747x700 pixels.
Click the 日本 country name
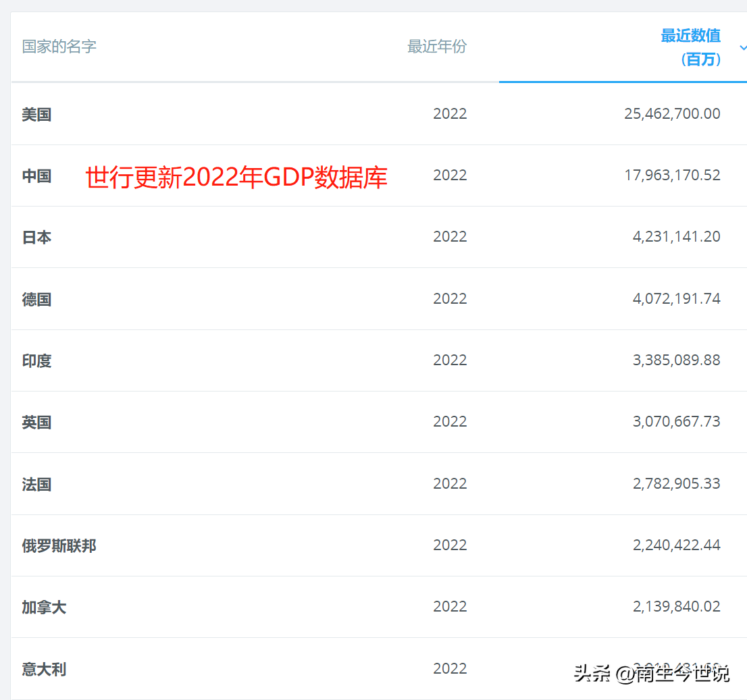pos(36,237)
